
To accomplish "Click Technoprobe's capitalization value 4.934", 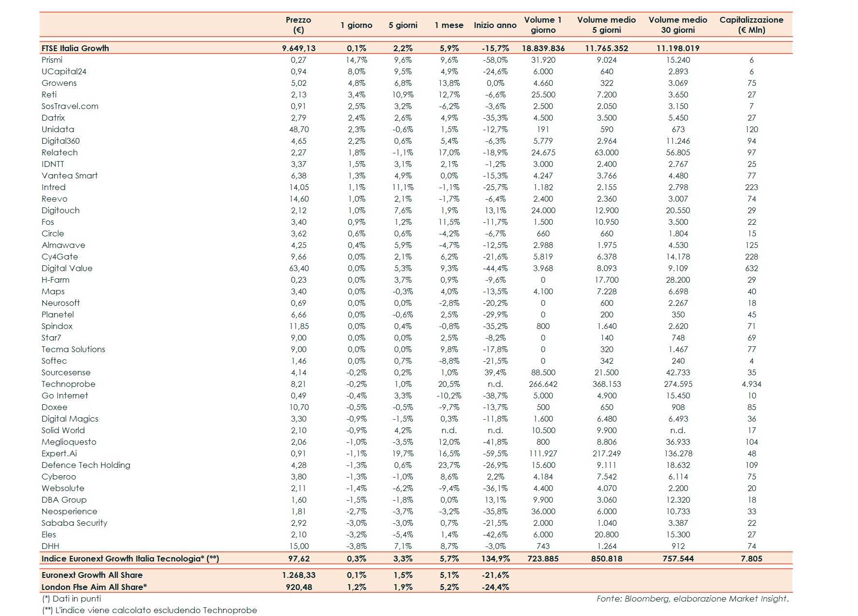I will (751, 384).
